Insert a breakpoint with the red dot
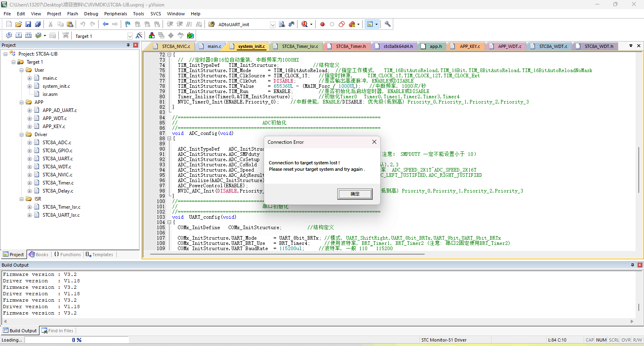This screenshot has width=644, height=346. 322,24
